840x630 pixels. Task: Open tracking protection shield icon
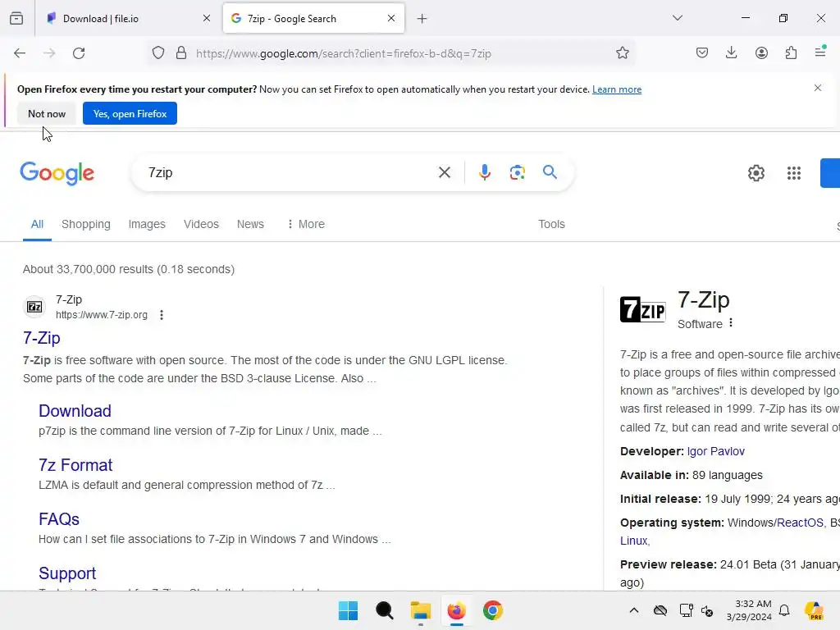tap(158, 53)
